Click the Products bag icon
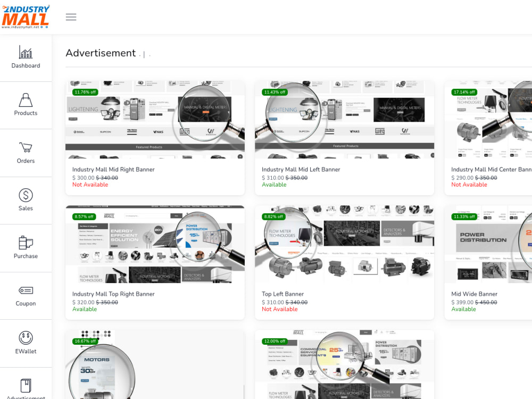 click(x=26, y=100)
